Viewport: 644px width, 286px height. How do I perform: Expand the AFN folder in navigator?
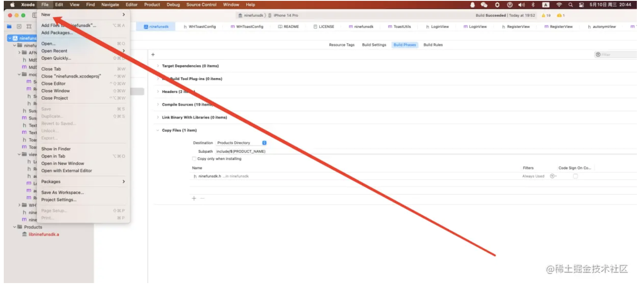click(19, 52)
